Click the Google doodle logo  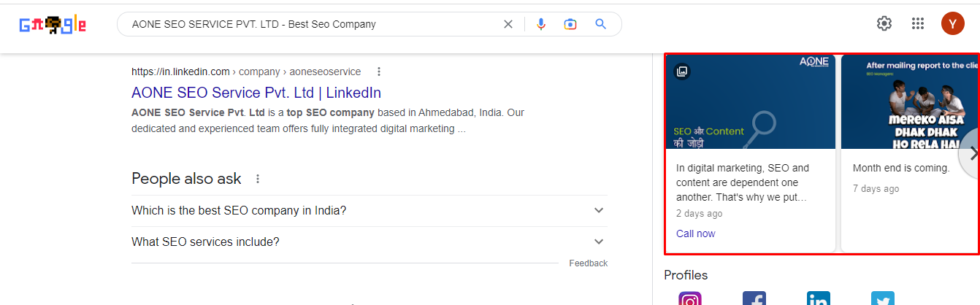point(53,26)
